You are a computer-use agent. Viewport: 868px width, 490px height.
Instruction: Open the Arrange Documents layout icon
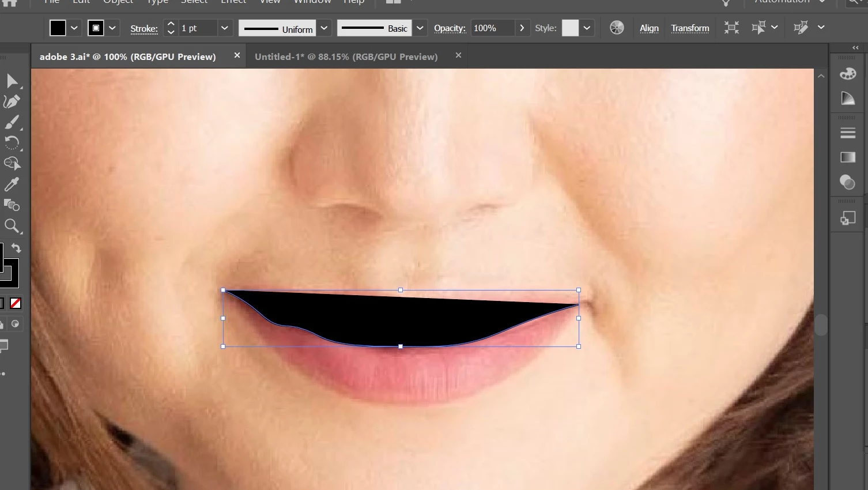[x=393, y=2]
